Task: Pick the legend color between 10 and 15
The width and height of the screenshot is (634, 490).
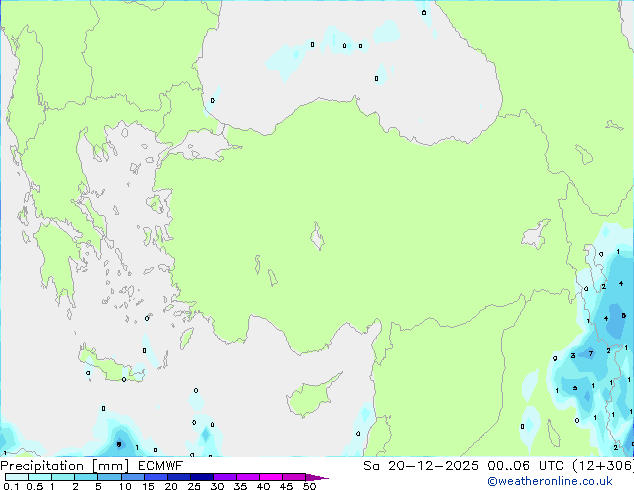Action: click(132, 477)
